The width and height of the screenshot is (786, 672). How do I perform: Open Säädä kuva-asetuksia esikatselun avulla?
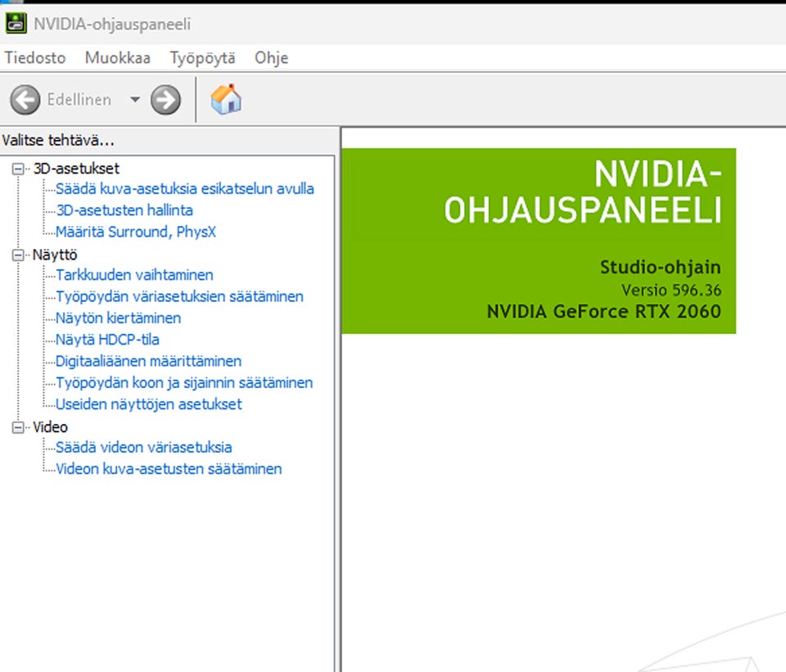185,189
